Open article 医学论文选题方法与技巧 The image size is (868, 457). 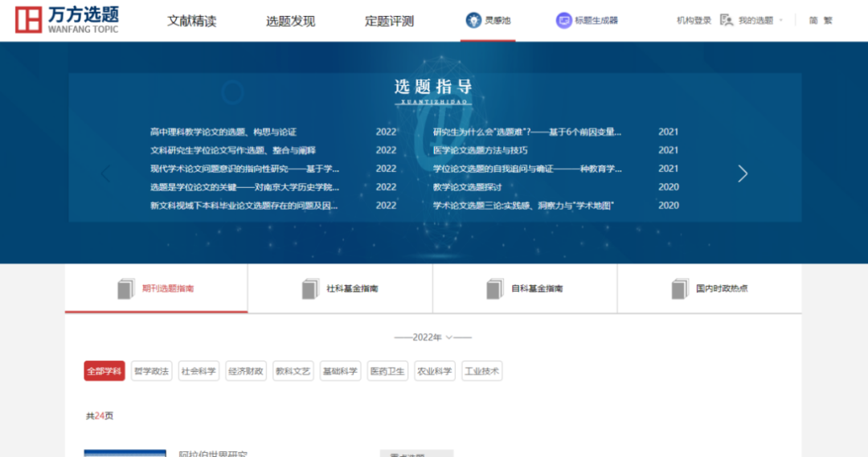[480, 150]
